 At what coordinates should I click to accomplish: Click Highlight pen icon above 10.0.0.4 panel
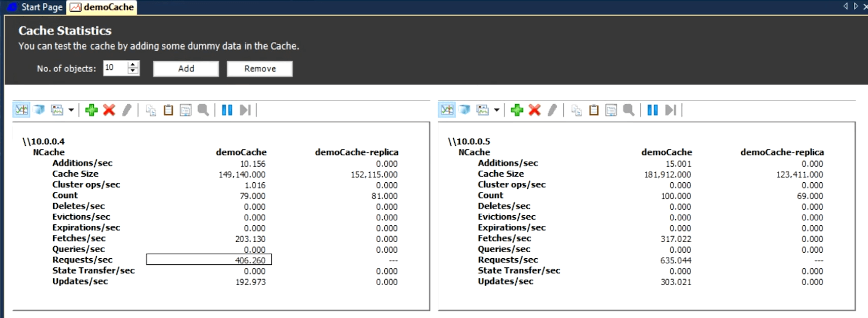point(127,110)
